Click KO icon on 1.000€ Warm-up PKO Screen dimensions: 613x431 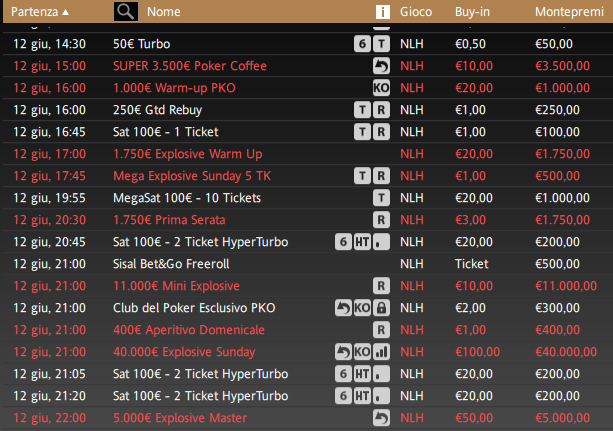pos(381,88)
